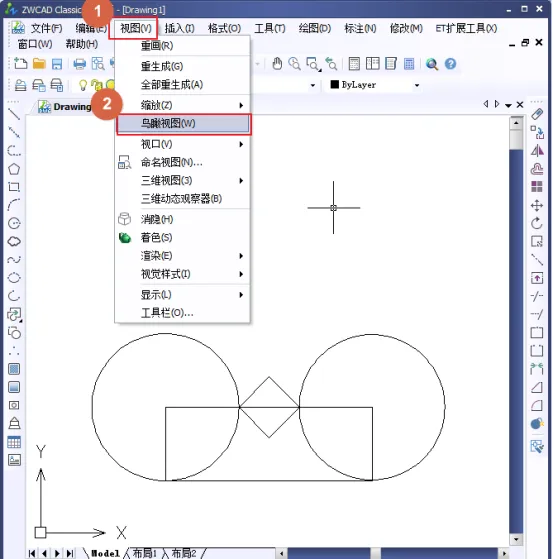The width and height of the screenshot is (554, 559).
Task: Select the Revision cloud tool
Action: pyautogui.click(x=14, y=241)
